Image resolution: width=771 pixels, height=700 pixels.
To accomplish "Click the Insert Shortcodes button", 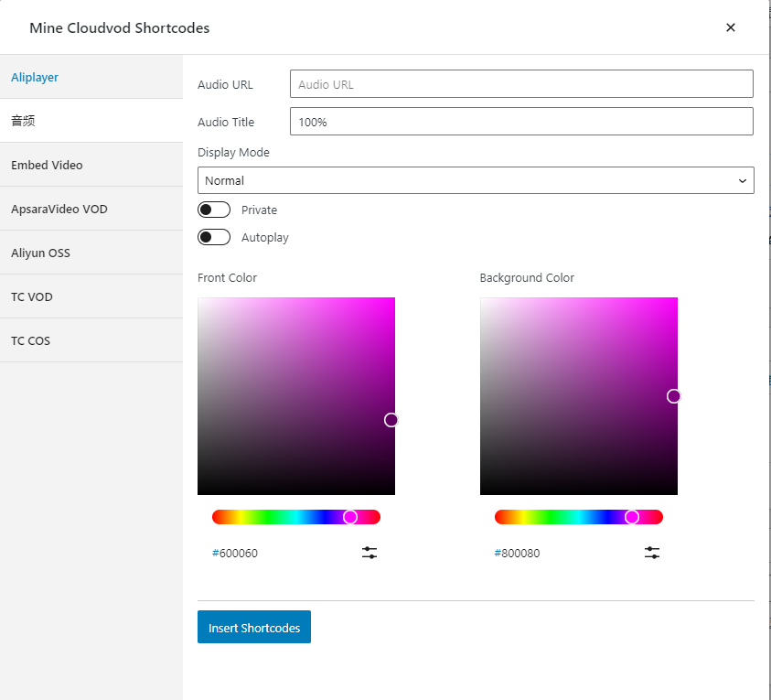I will (x=254, y=628).
